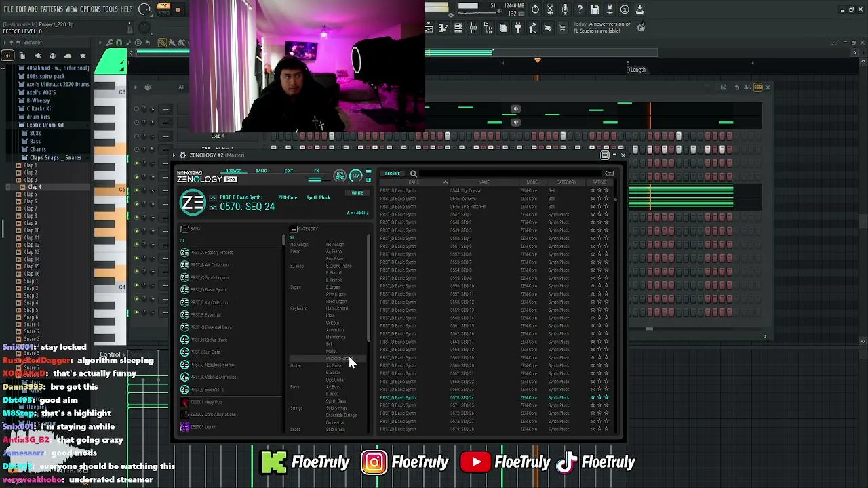Toggle channel rack graph editor icon
This screenshot has width=868, height=488.
(747, 87)
